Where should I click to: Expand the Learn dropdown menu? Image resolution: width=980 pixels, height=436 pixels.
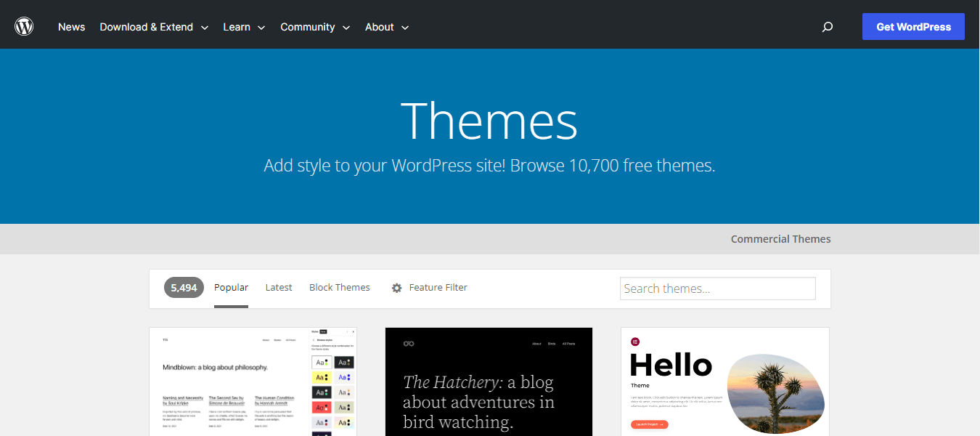click(x=244, y=27)
